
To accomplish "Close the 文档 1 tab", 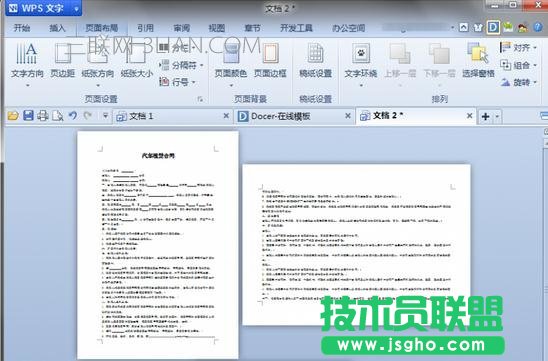I will pyautogui.click(x=226, y=116).
